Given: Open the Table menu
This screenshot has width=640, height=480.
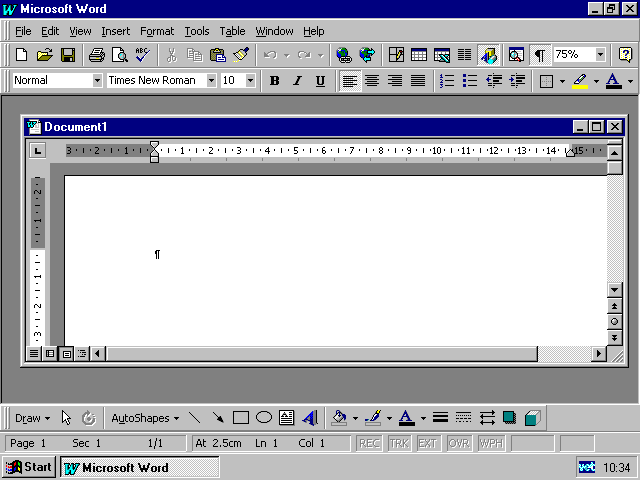Looking at the screenshot, I should pyautogui.click(x=232, y=31).
